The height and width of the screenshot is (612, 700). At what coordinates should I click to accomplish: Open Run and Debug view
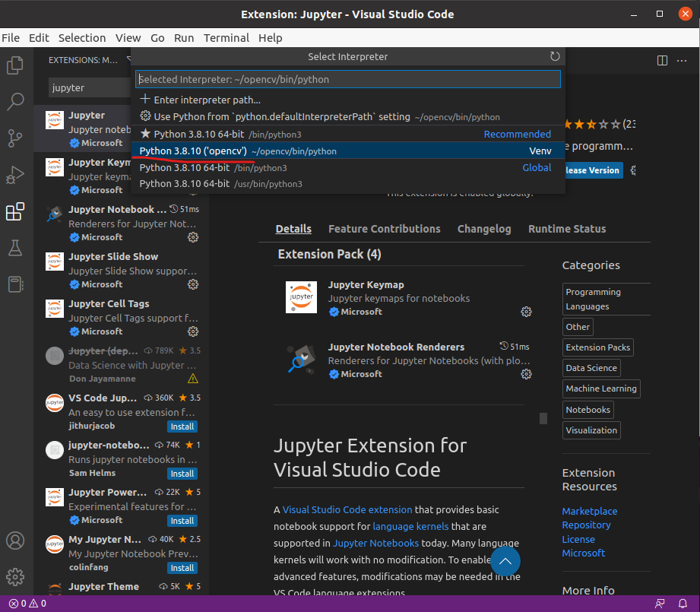point(15,175)
